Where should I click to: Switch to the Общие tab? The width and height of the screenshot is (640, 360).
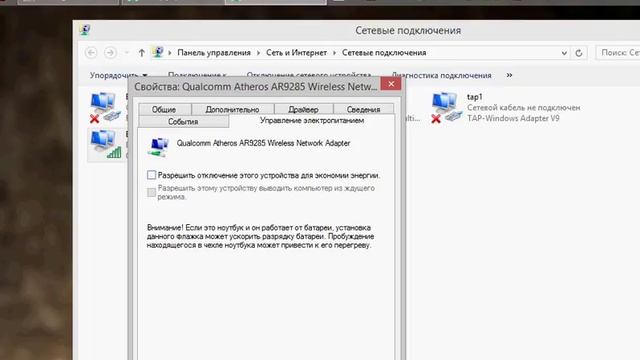point(164,109)
